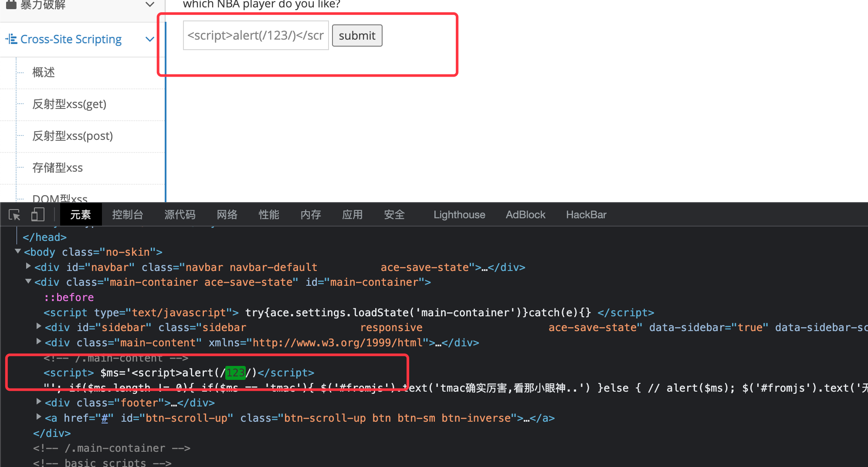868x467 pixels.
Task: Click the submit button
Action: [357, 35]
